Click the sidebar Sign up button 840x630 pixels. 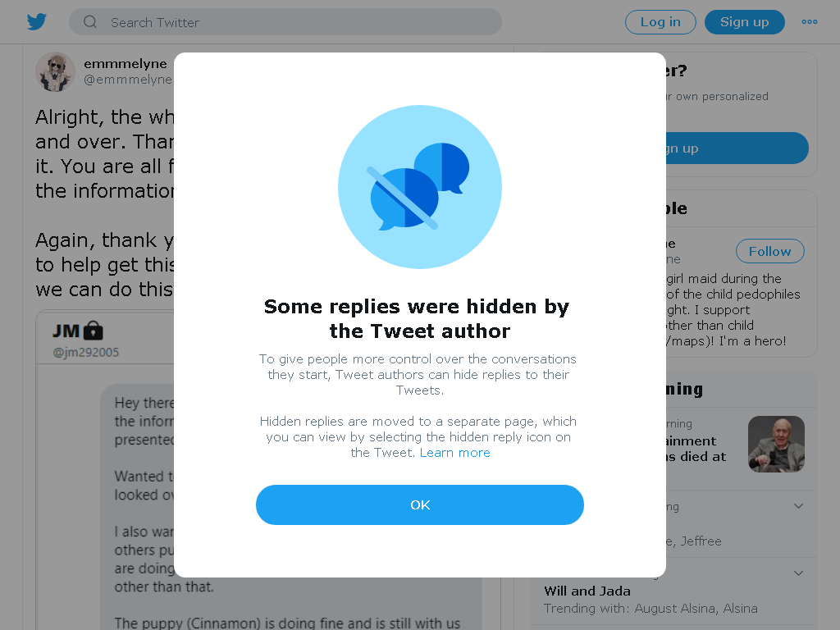coord(737,148)
